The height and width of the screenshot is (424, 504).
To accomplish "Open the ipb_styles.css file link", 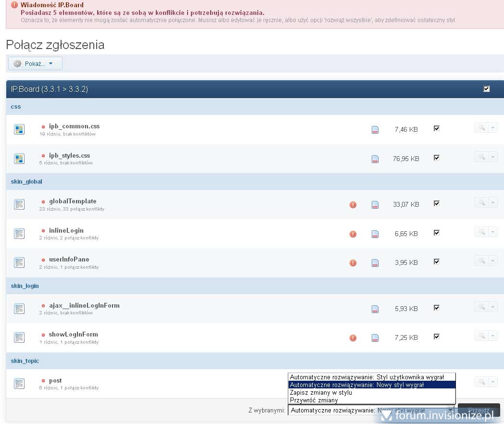I will click(69, 156).
